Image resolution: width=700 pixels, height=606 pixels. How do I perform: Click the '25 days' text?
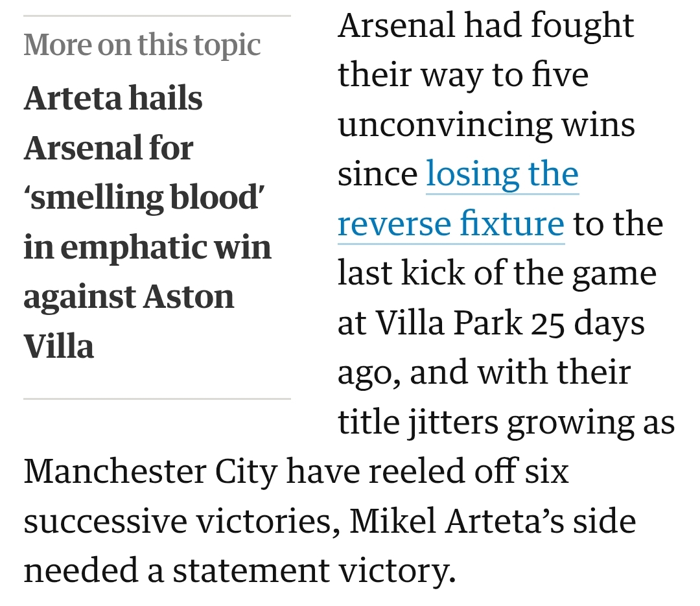[x=588, y=323]
